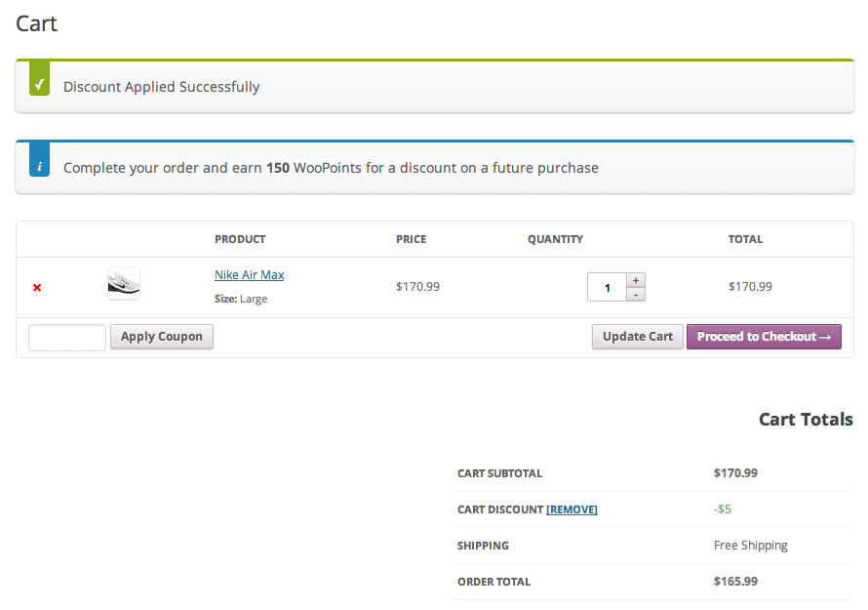The image size is (868, 610).
Task: Click the CART SUBTOTAL label
Action: tap(500, 473)
